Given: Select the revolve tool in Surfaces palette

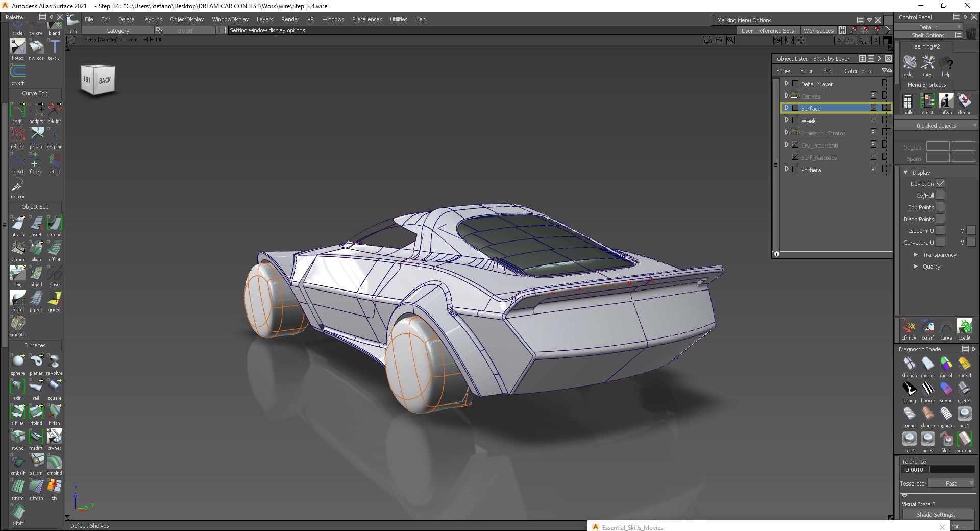Looking at the screenshot, I should (x=54, y=361).
